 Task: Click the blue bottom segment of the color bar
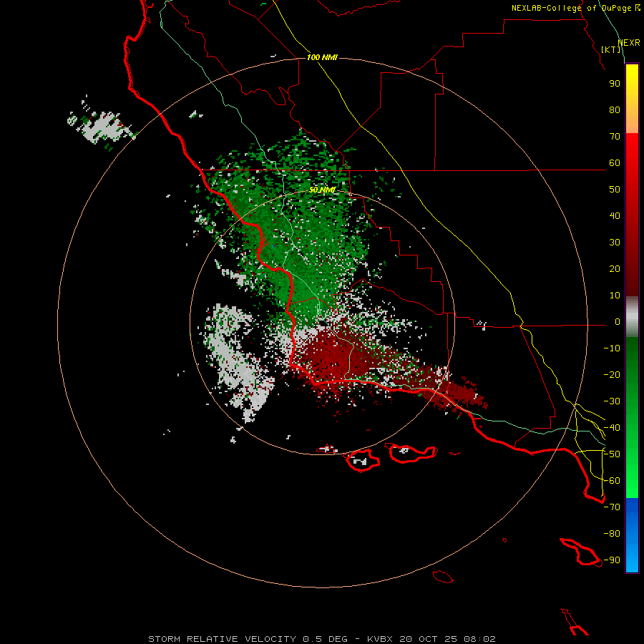pyautogui.click(x=632, y=535)
